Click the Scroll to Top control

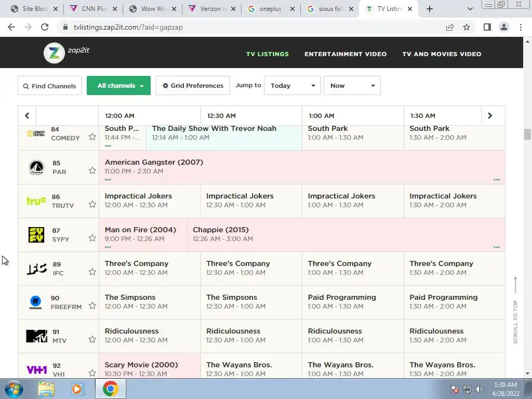coord(515,310)
